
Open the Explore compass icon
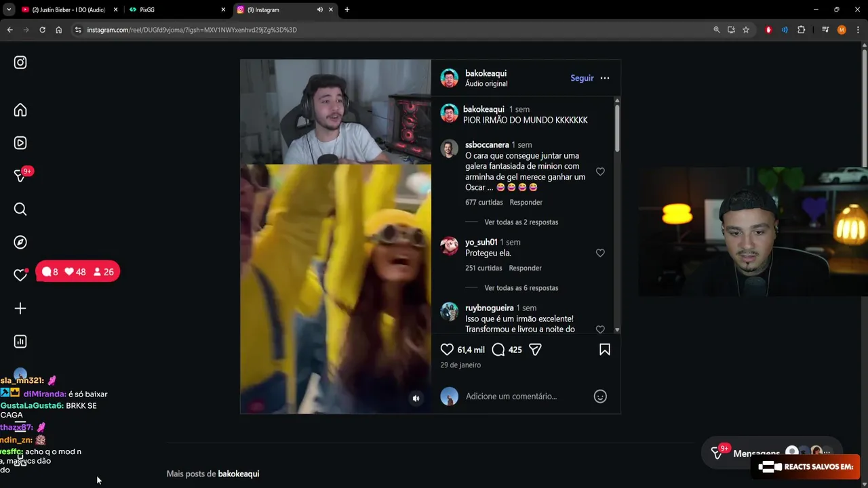pos(20,242)
